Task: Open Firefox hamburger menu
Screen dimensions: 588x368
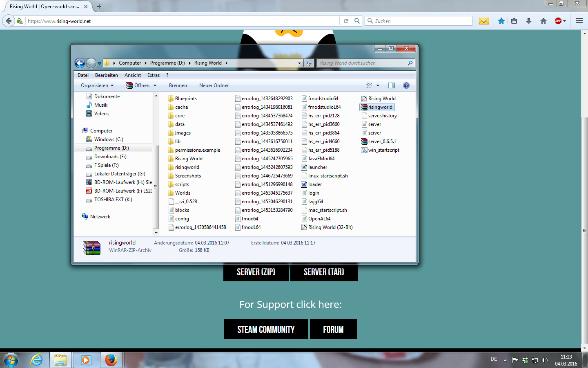Action: pos(579,21)
